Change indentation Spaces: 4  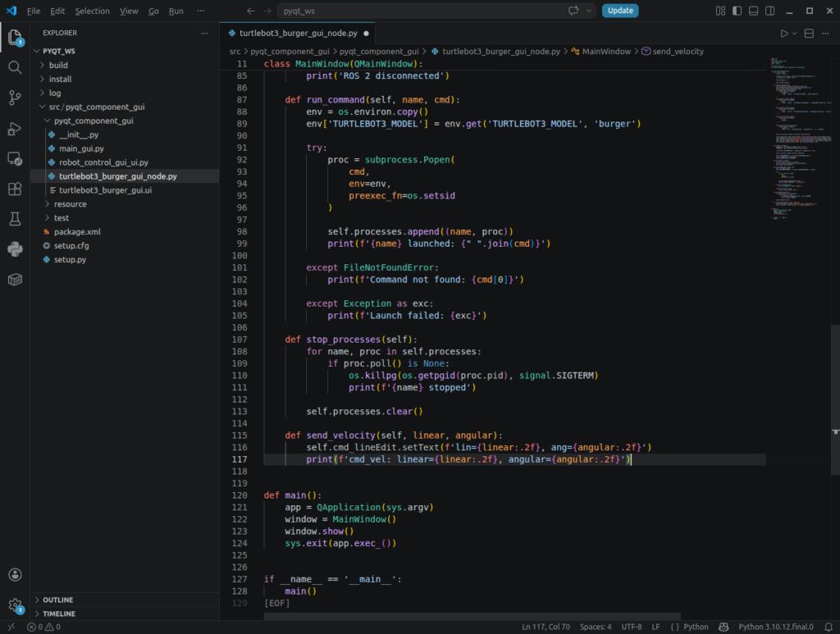pos(596,627)
